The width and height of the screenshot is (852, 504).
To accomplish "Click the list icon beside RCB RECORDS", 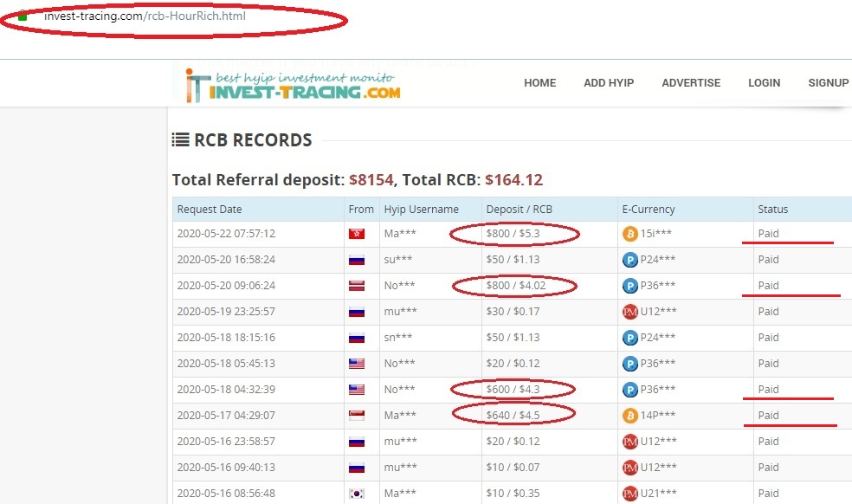I will point(180,140).
